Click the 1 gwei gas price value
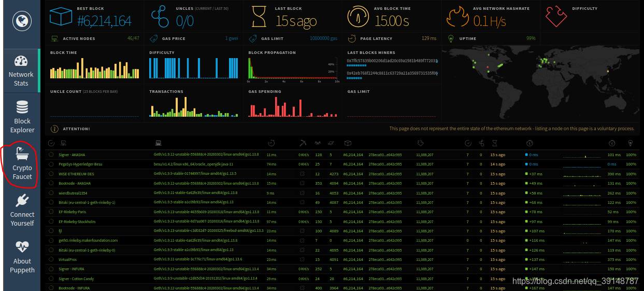Screen dimensions: 644x291 pos(232,38)
